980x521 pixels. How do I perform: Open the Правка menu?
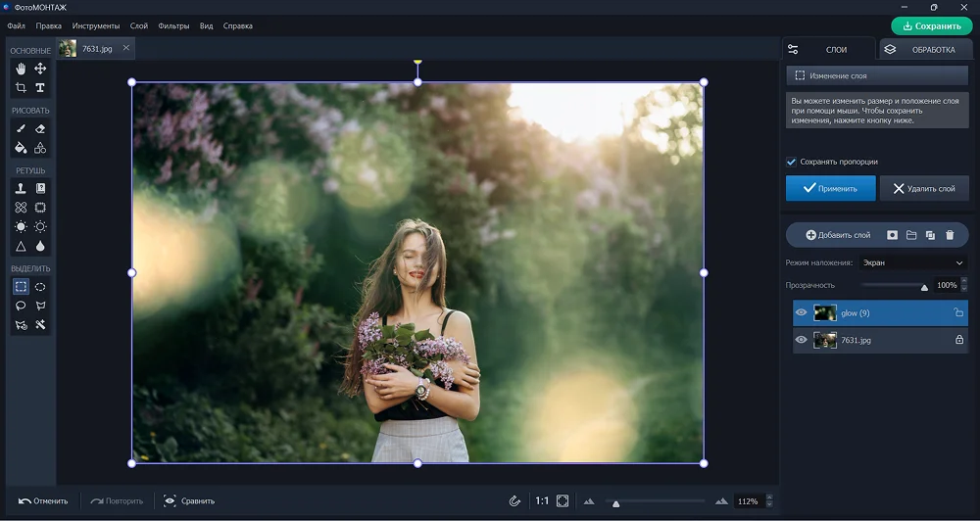tap(49, 25)
